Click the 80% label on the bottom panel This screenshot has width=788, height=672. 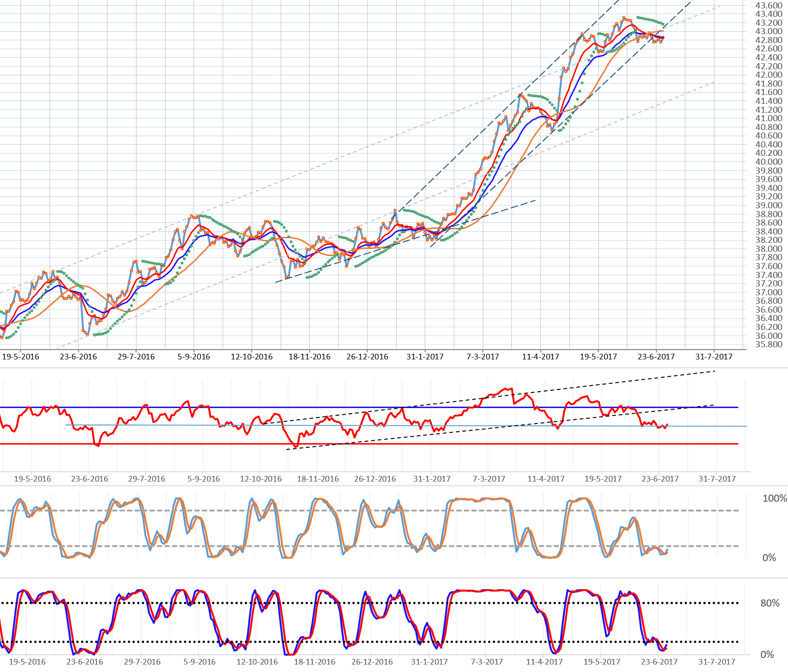point(770,603)
